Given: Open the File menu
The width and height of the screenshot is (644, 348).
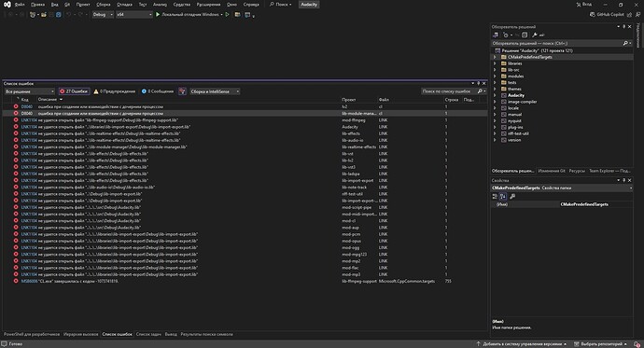Looking at the screenshot, I should [20, 5].
